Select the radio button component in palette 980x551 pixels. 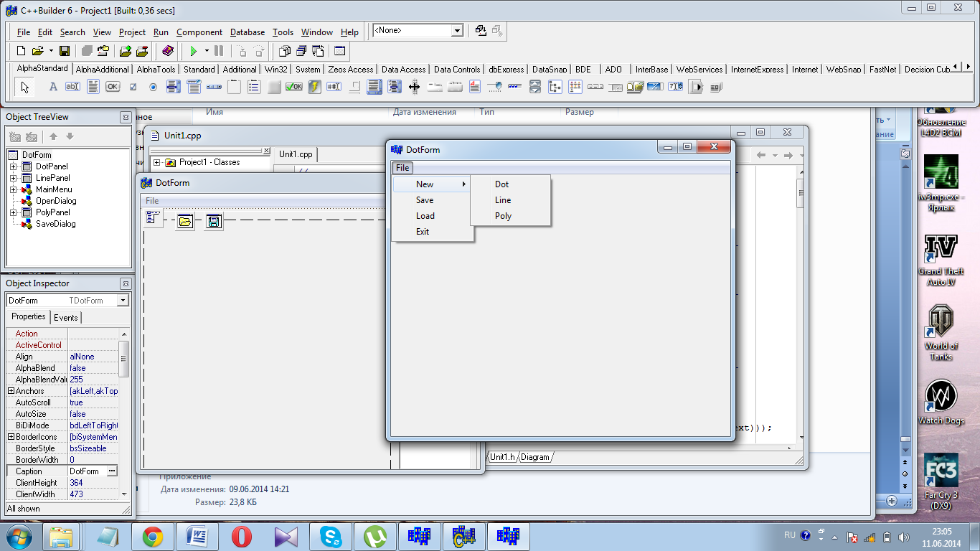pyautogui.click(x=153, y=87)
